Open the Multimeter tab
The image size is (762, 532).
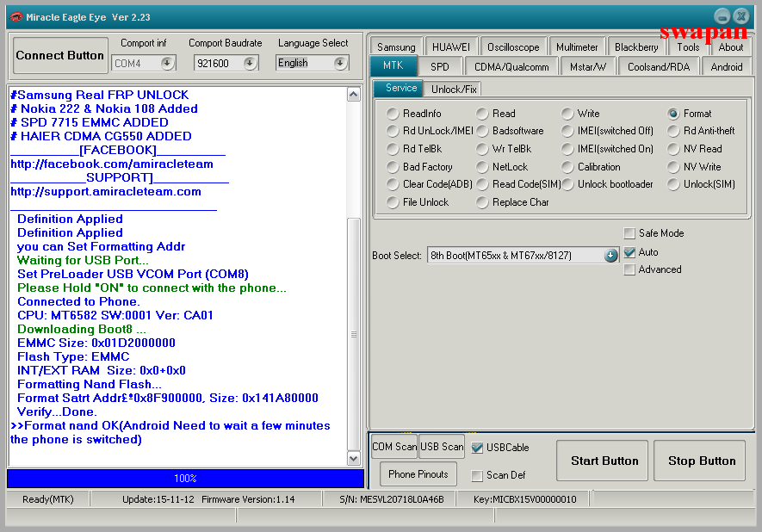[x=577, y=47]
